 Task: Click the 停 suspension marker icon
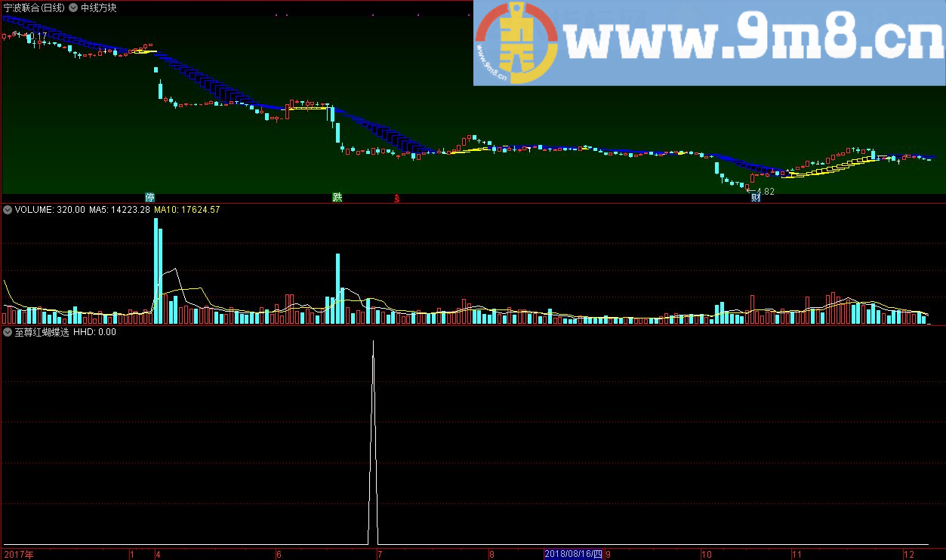pyautogui.click(x=149, y=198)
